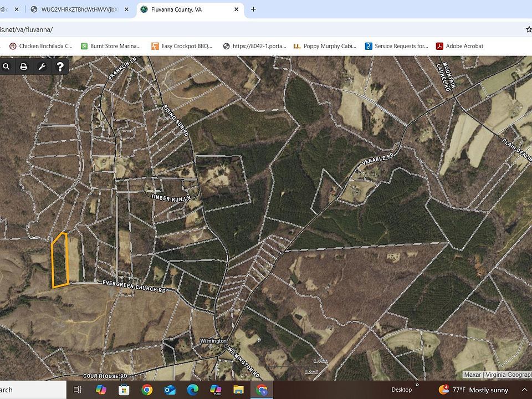Open Task View on the taskbar

click(x=78, y=390)
